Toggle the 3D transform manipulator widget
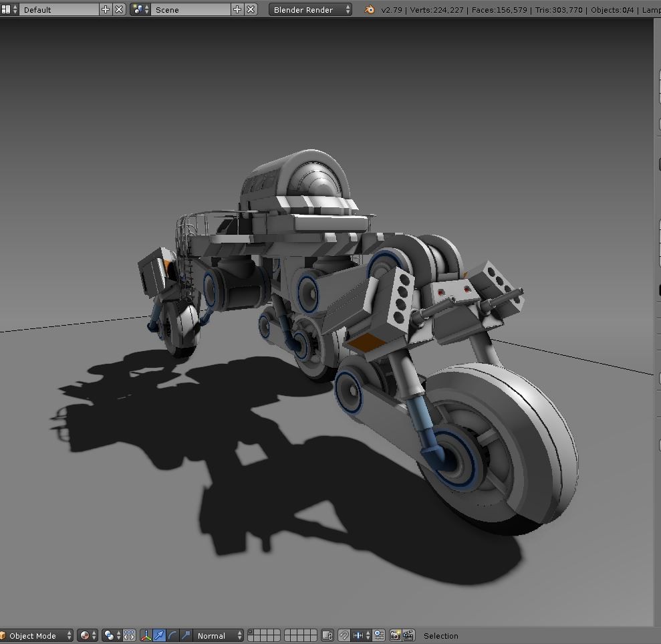The image size is (661, 644). point(146,635)
